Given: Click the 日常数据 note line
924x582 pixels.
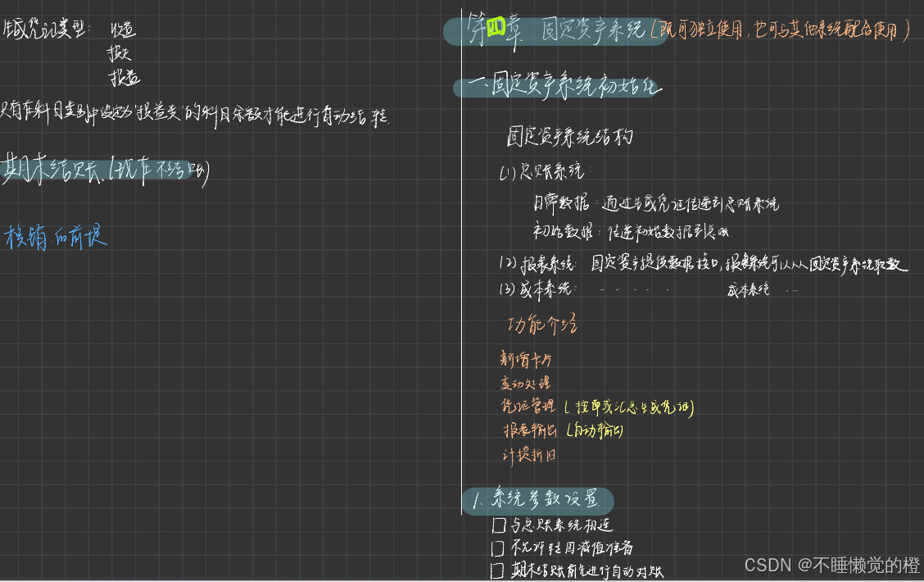Looking at the screenshot, I should pos(656,203).
